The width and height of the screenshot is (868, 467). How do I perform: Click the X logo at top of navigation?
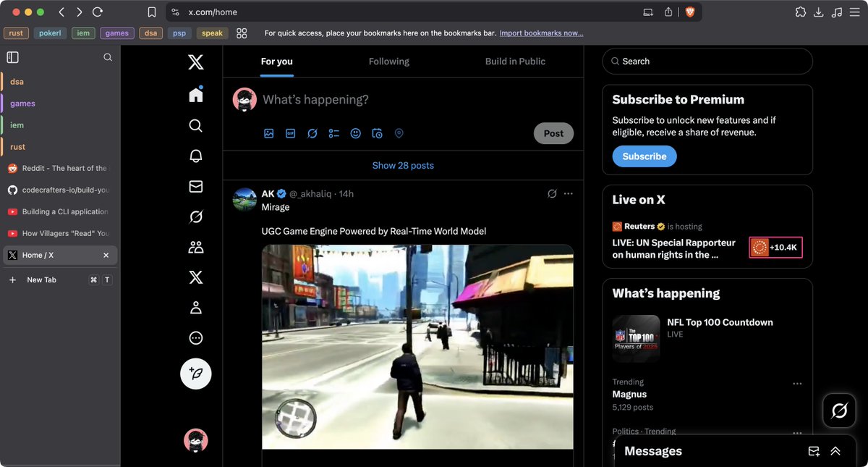[195, 62]
